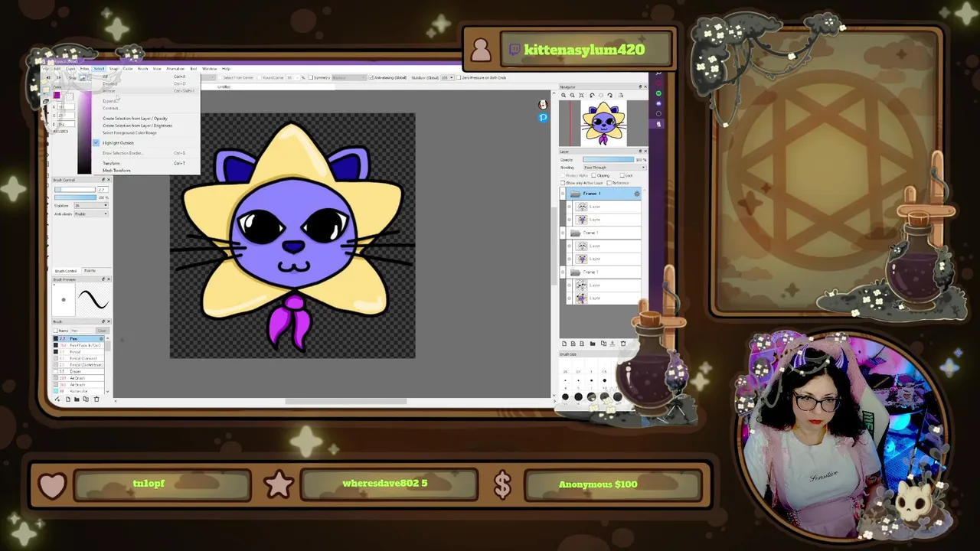Create a brush folder in the Brush panel
980x551 pixels.
click(x=77, y=399)
